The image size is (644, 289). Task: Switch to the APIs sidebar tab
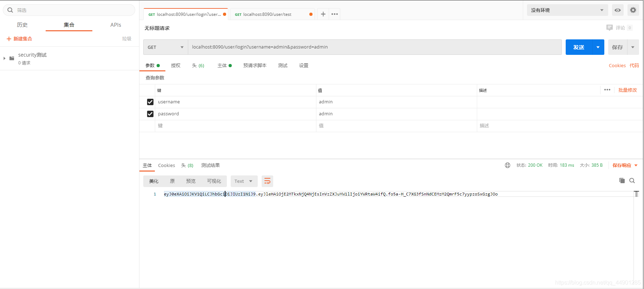point(116,25)
